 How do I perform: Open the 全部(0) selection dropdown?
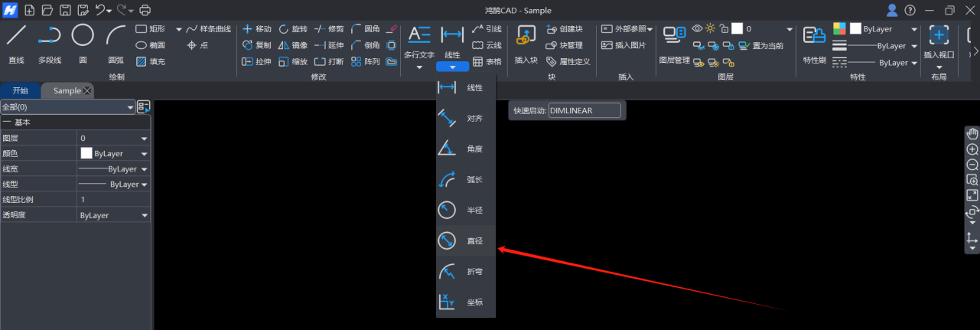pyautogui.click(x=68, y=107)
